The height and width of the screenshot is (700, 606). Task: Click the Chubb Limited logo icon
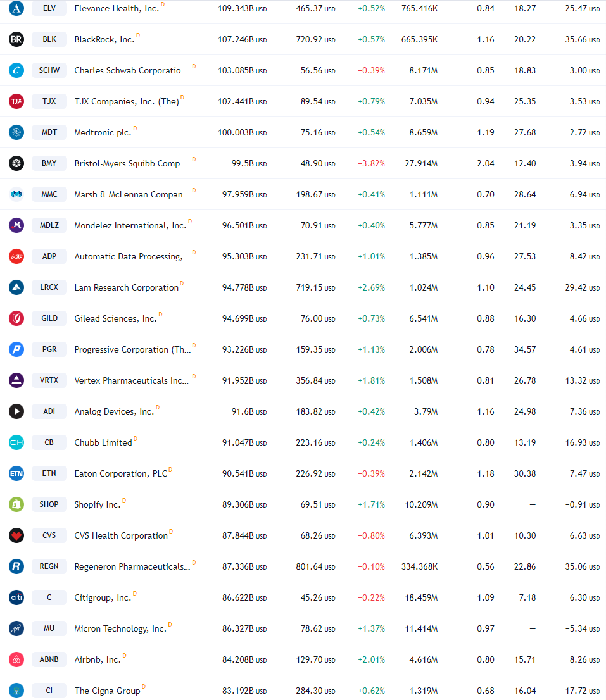pos(16,442)
